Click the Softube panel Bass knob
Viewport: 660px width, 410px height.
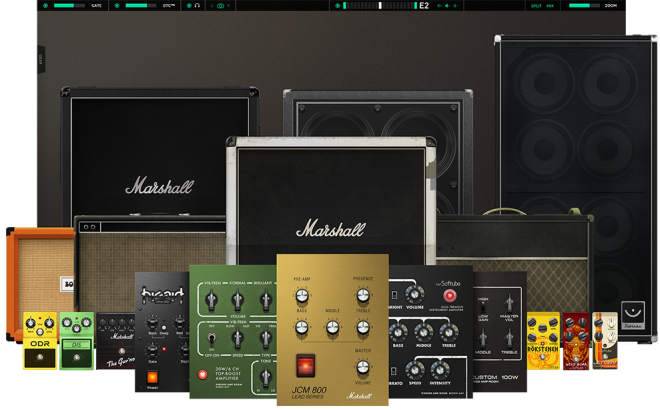coord(398,333)
